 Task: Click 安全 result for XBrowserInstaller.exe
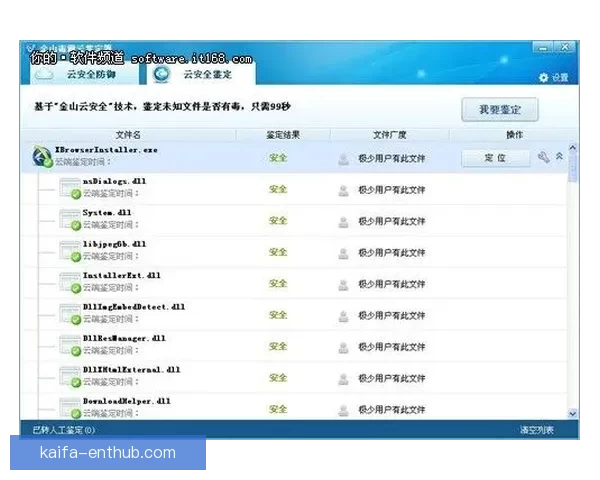pyautogui.click(x=278, y=158)
